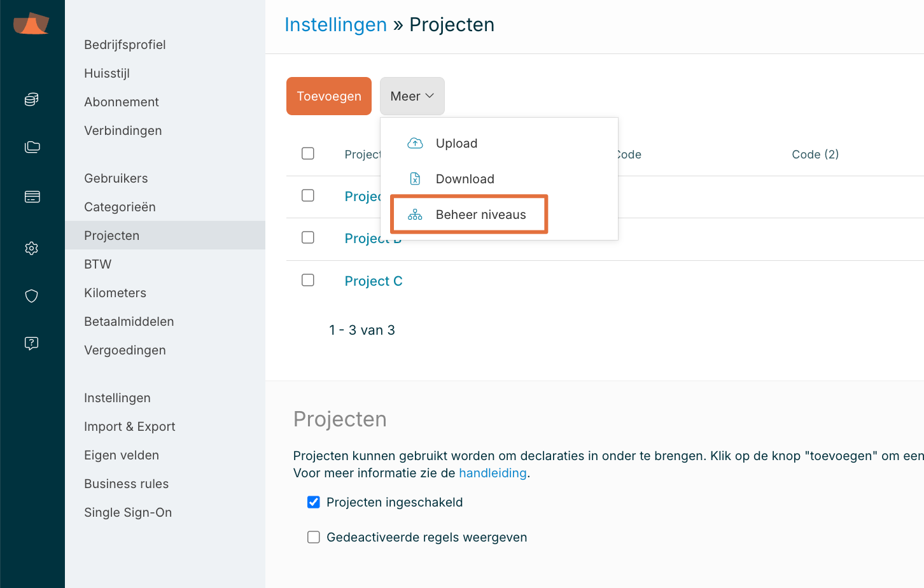Navigate to Instellingen breadcrumb link
Image resolution: width=924 pixels, height=588 pixels.
[335, 25]
